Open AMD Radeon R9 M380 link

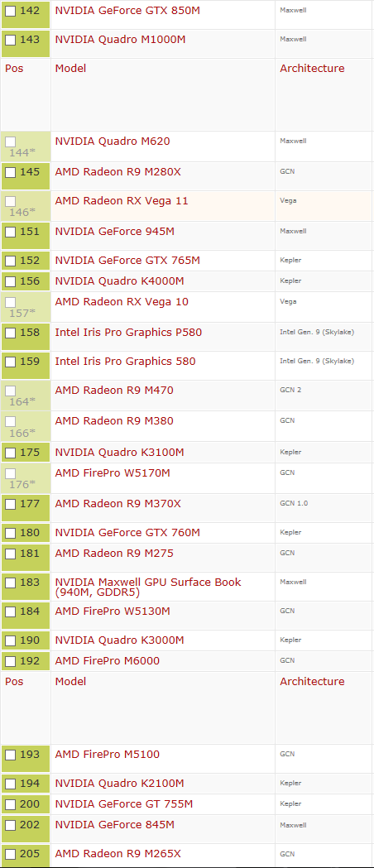pyautogui.click(x=114, y=420)
